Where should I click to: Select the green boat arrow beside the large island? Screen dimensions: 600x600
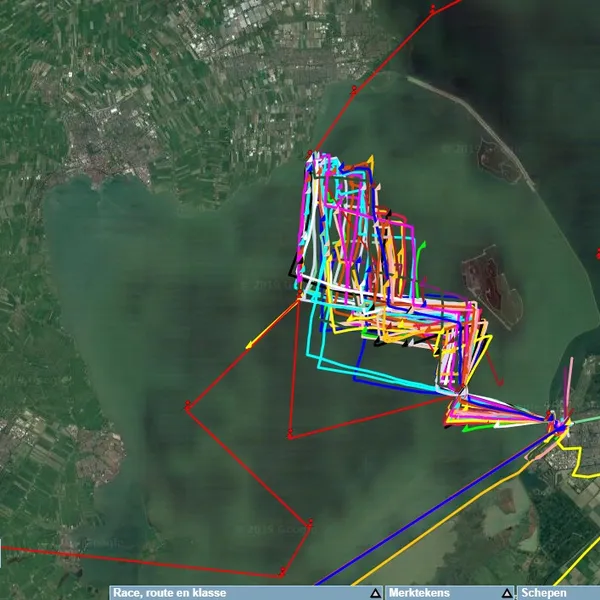point(422,243)
